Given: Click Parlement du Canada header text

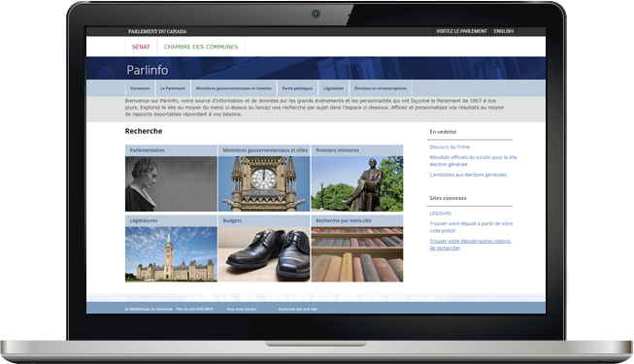Looking at the screenshot, I should pyautogui.click(x=157, y=31).
